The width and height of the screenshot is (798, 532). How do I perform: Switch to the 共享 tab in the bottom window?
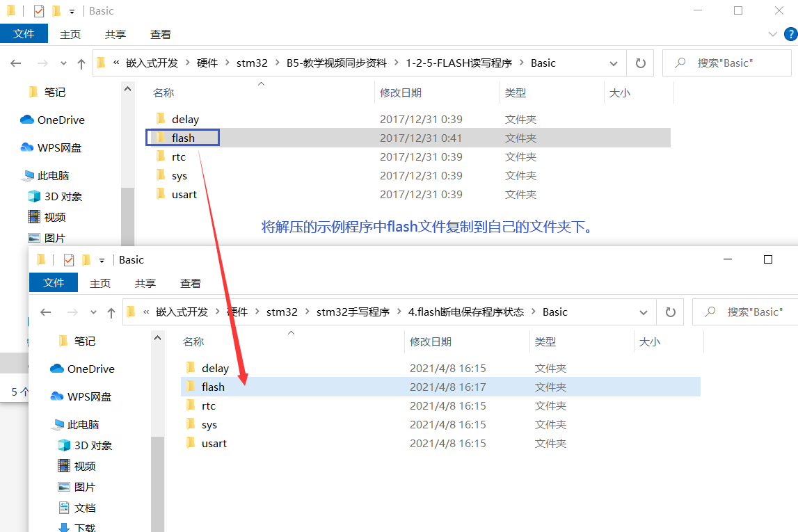[x=145, y=283]
